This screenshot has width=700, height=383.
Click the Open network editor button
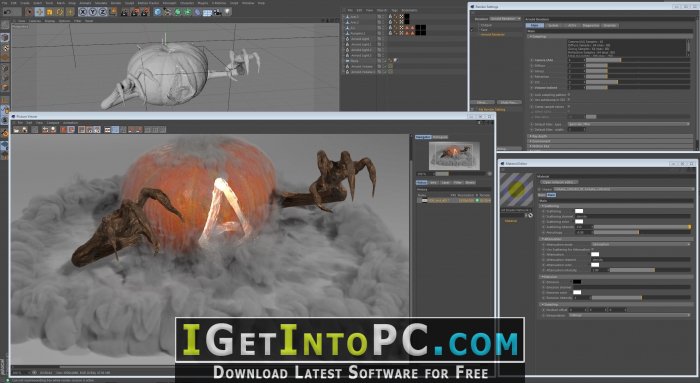[x=559, y=182]
